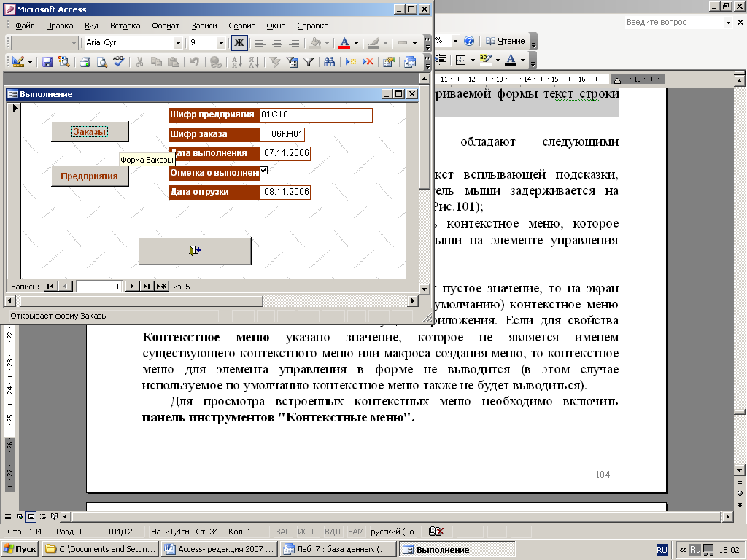
Task: Click the Filter By Form icon
Action: click(292, 61)
